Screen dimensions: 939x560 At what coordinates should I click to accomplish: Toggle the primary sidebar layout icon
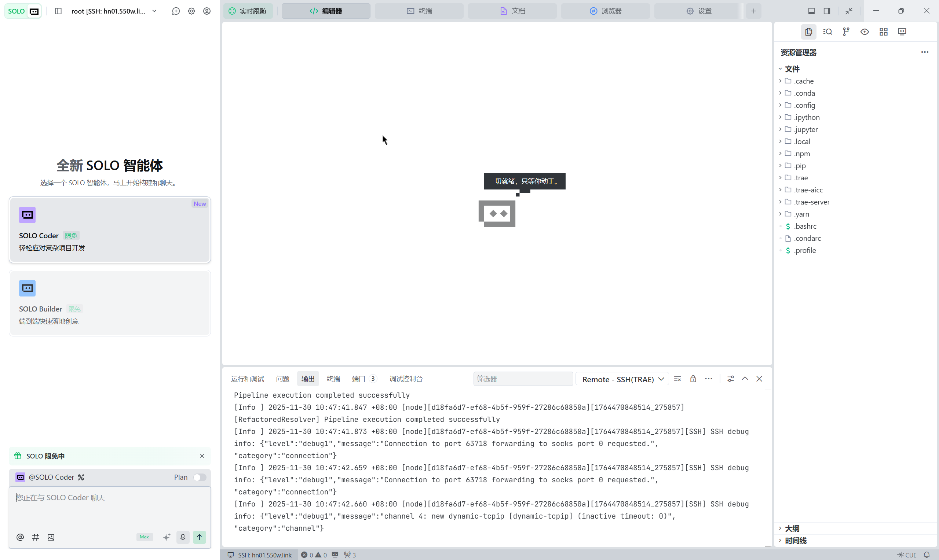(826, 11)
